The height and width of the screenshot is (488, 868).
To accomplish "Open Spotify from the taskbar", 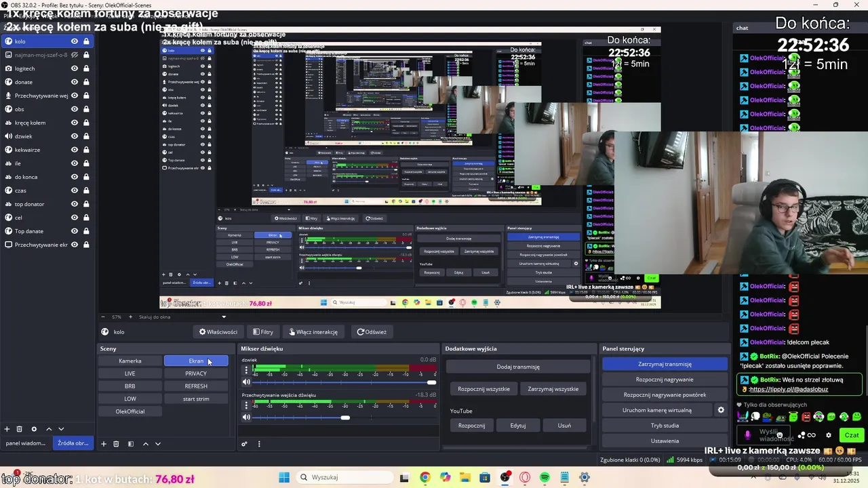I will point(545,477).
